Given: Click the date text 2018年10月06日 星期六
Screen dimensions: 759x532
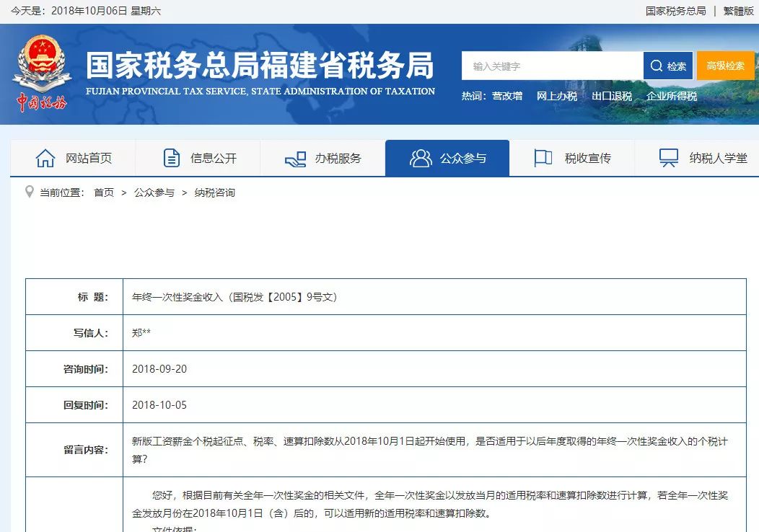Looking at the screenshot, I should pyautogui.click(x=106, y=11).
